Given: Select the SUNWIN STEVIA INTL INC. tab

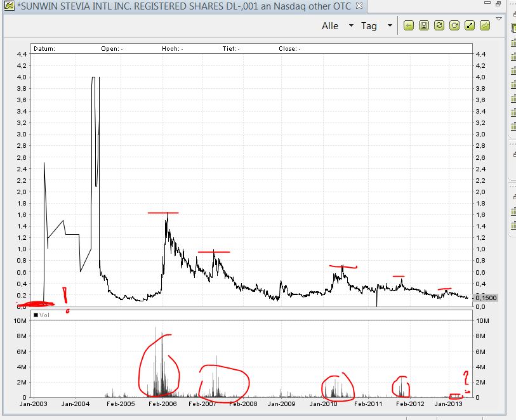Looking at the screenshot, I should click(x=184, y=6).
